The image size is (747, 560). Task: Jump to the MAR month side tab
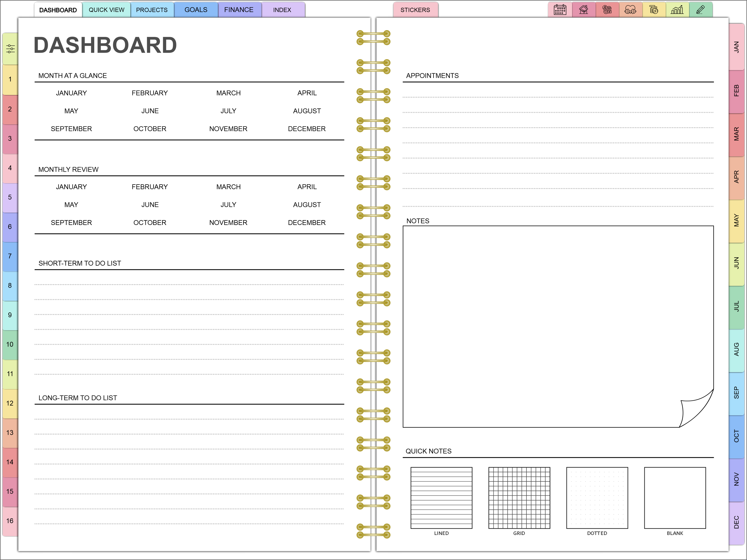[x=736, y=134]
